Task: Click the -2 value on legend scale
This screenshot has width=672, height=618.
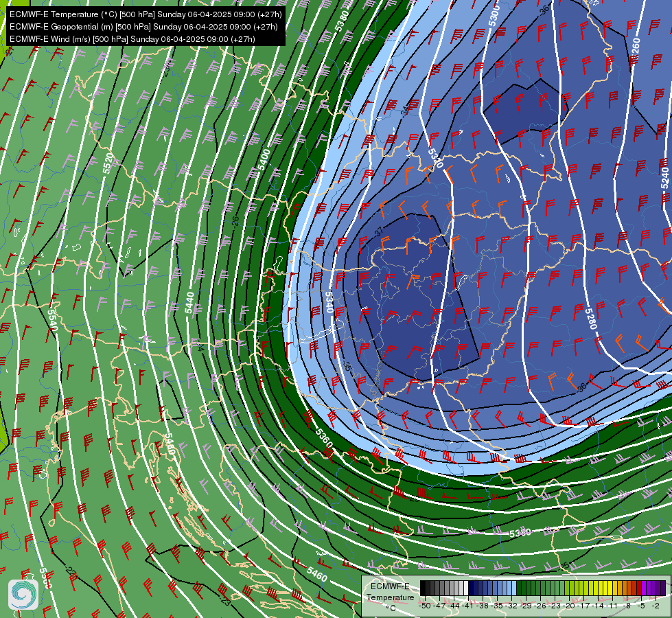Action: (x=656, y=606)
